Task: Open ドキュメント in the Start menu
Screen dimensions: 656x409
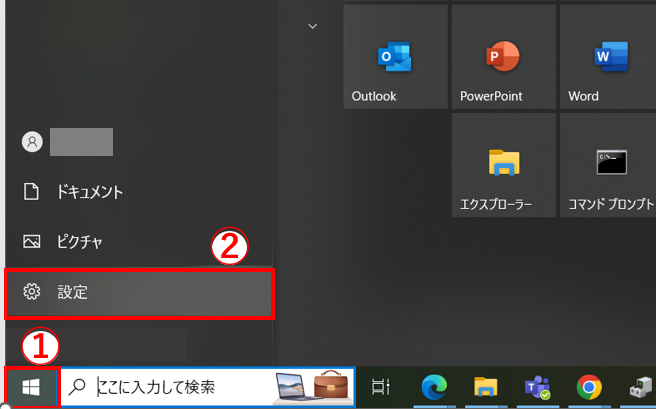Action: click(x=139, y=192)
